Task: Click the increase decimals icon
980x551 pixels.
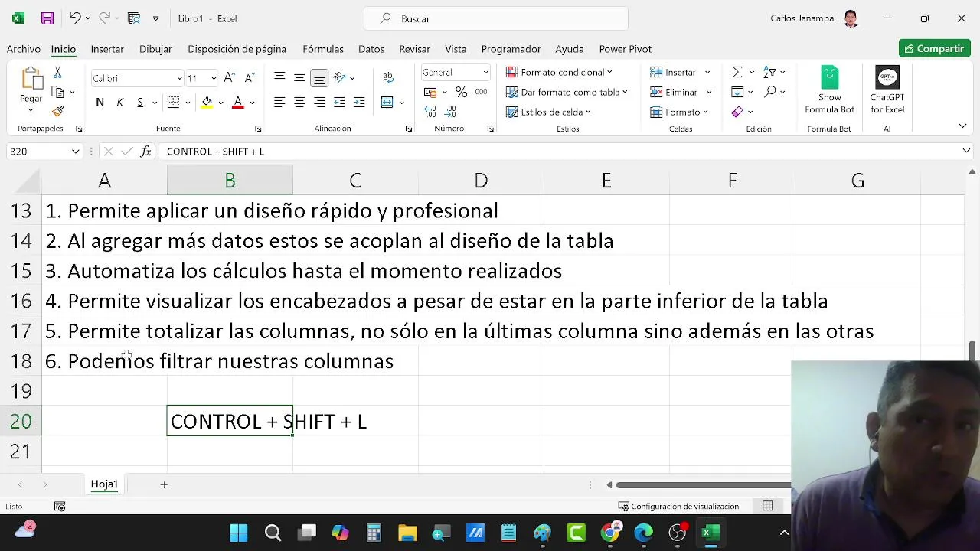Action: pyautogui.click(x=430, y=112)
